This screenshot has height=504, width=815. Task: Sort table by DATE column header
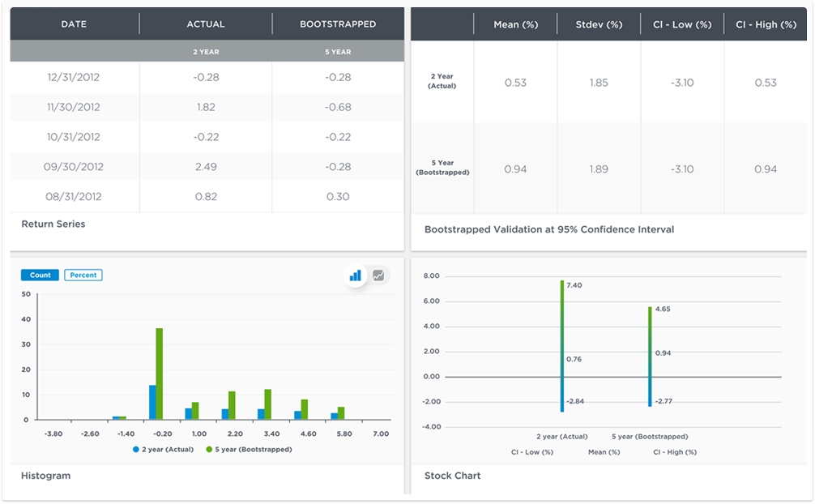point(75,24)
